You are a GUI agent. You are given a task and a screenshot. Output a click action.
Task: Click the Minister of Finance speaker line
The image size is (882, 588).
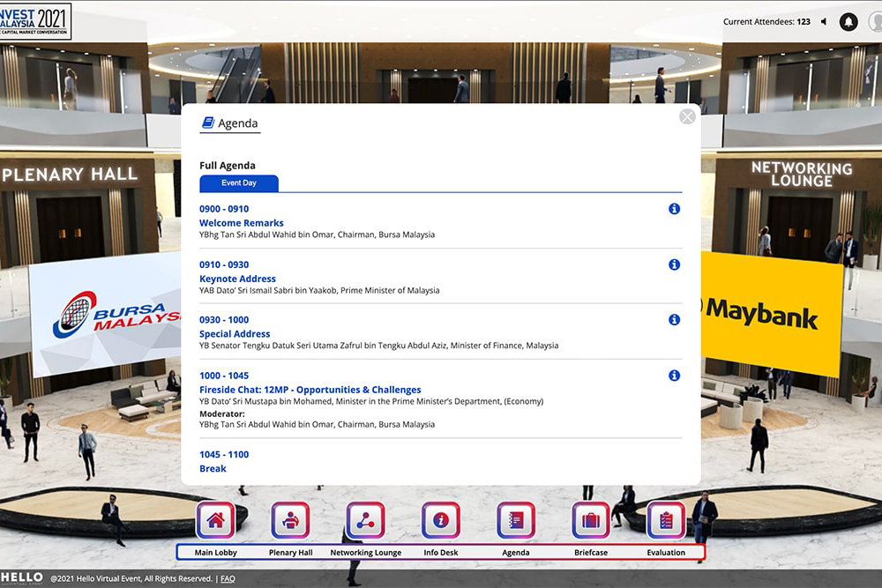378,346
